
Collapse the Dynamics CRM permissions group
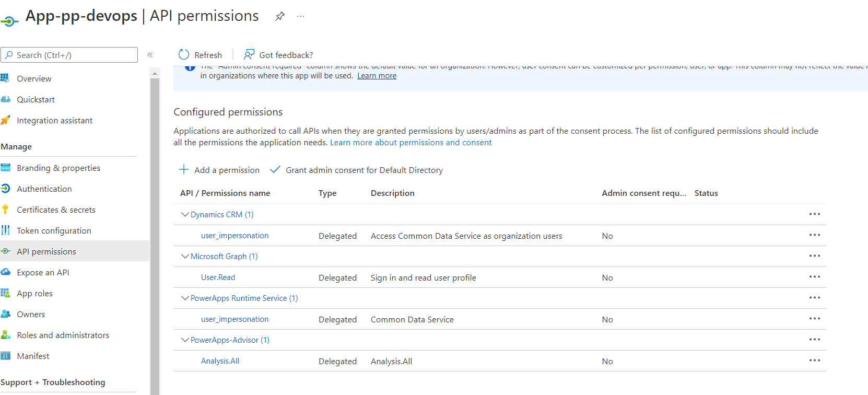tap(184, 214)
